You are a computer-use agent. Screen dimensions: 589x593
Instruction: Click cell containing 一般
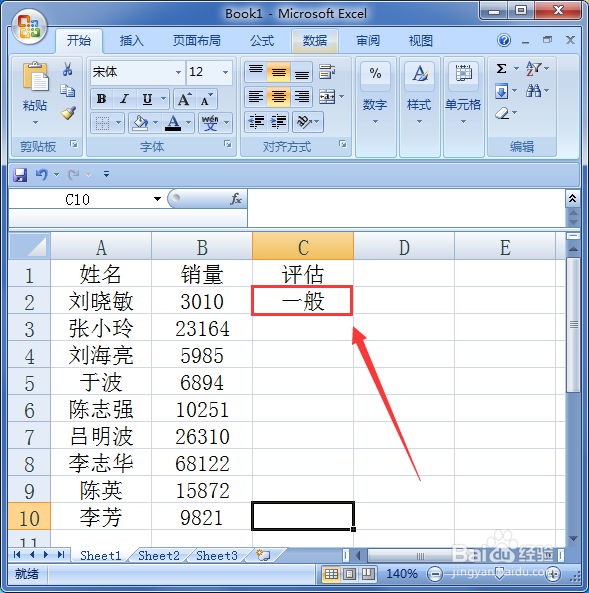click(x=303, y=301)
